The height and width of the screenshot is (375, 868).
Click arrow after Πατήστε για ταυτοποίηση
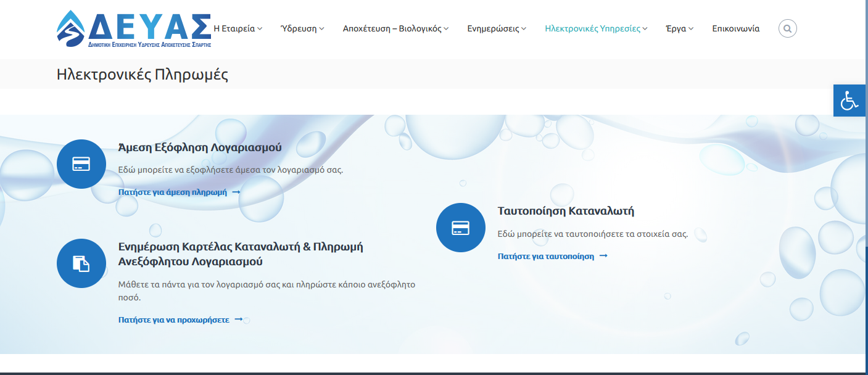point(603,256)
